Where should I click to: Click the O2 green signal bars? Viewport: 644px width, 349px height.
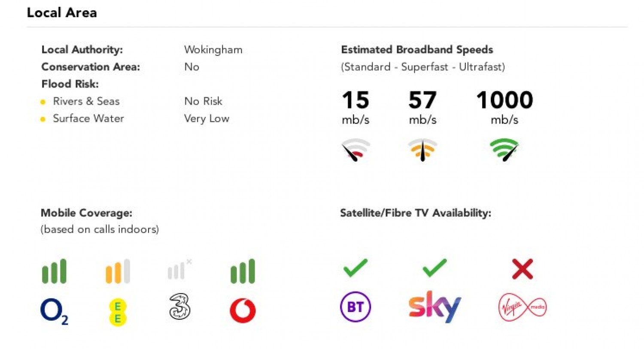(x=54, y=271)
